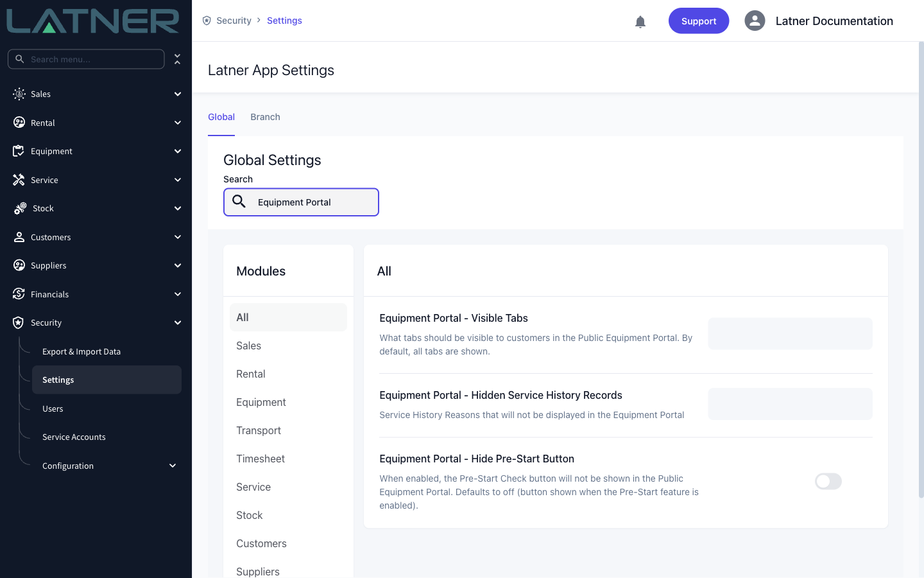
Task: Expand the Rental menu chevron
Action: pyautogui.click(x=178, y=123)
